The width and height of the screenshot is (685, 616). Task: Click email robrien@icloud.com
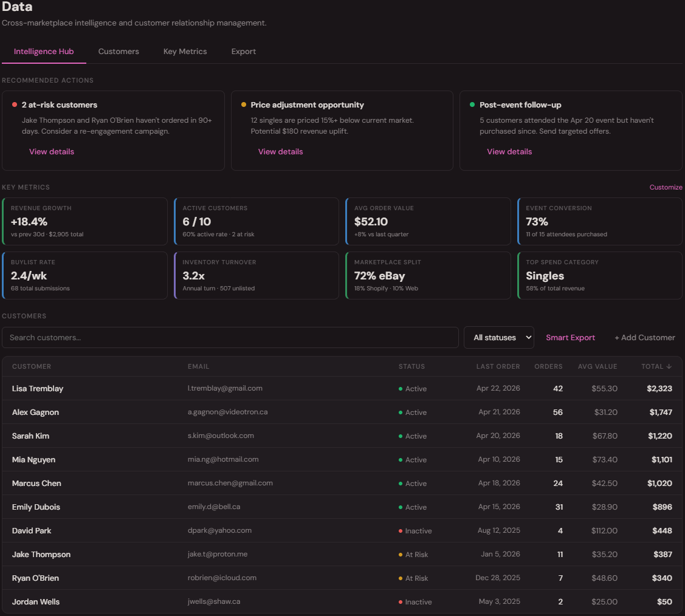click(222, 578)
